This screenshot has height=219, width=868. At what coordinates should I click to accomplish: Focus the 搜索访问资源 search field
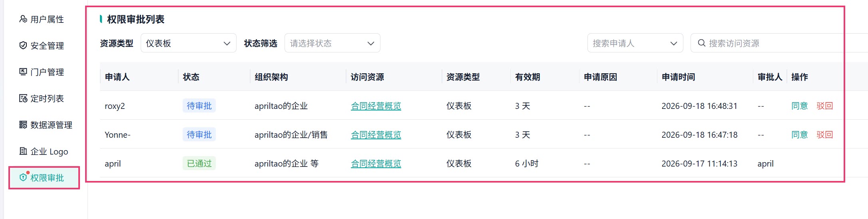pos(779,43)
